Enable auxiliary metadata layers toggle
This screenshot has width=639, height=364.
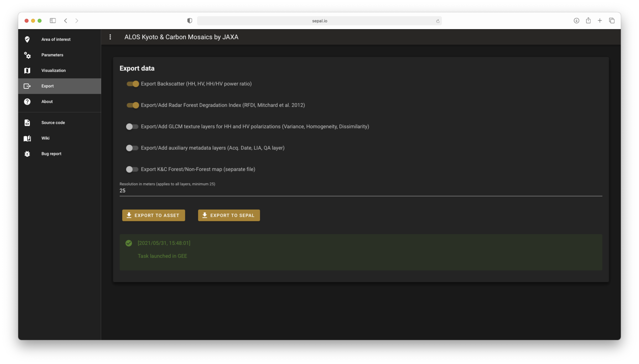(x=132, y=148)
